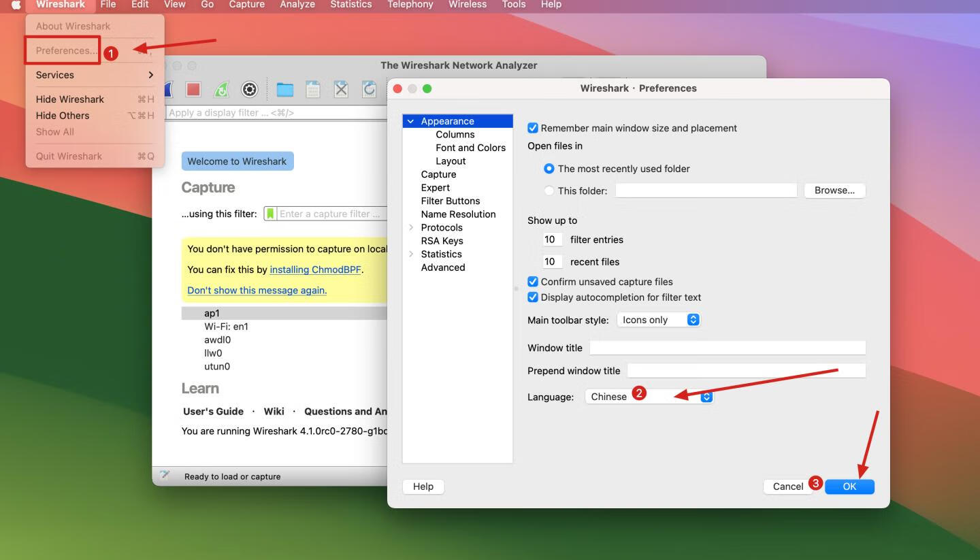This screenshot has width=980, height=560.
Task: Select RSA Keys tree item
Action: [x=442, y=241]
